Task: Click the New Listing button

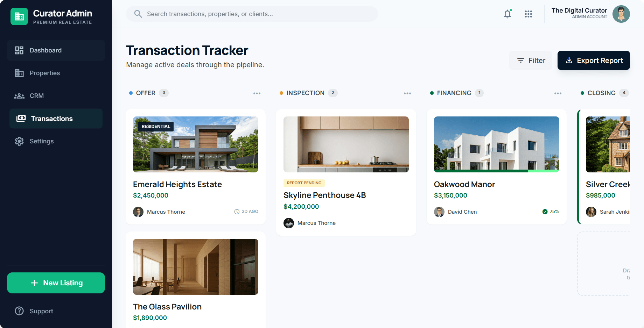Action: coord(56,283)
